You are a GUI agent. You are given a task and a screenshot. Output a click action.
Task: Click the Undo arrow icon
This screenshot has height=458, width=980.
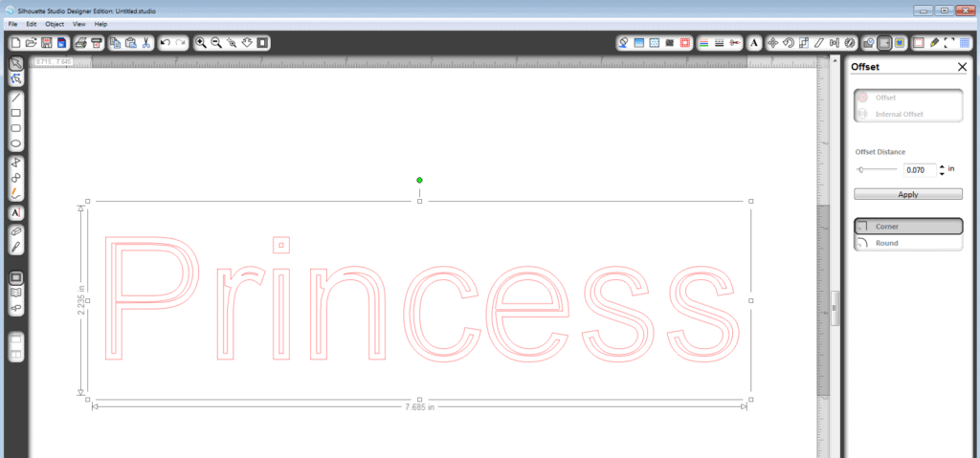(165, 43)
